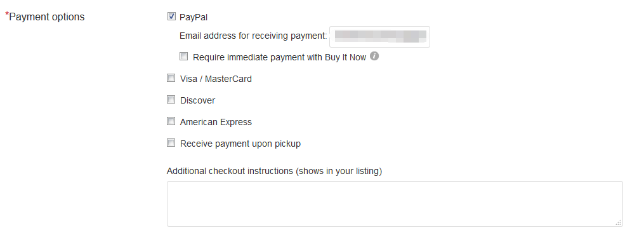Click the Email address for receiving payment label
This screenshot has height=235, width=644.
click(253, 36)
